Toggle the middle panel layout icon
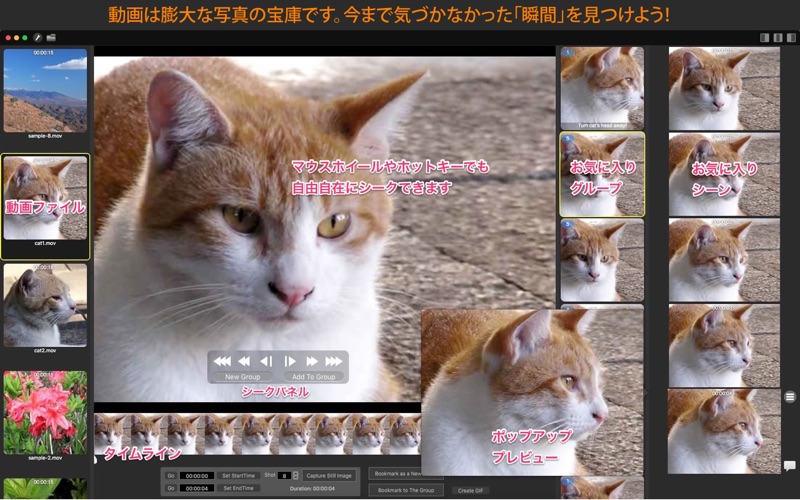This screenshot has height=500, width=800. [778, 38]
